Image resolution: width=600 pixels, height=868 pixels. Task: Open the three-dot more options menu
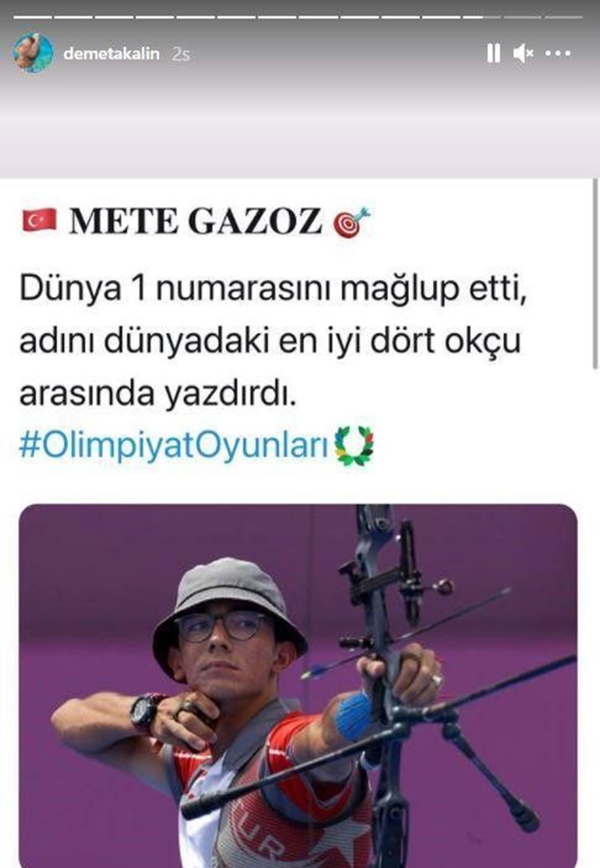tap(558, 54)
